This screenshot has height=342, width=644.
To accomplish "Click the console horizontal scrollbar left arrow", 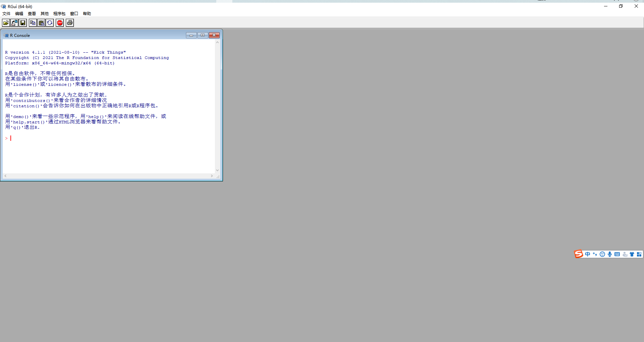I will (5, 176).
